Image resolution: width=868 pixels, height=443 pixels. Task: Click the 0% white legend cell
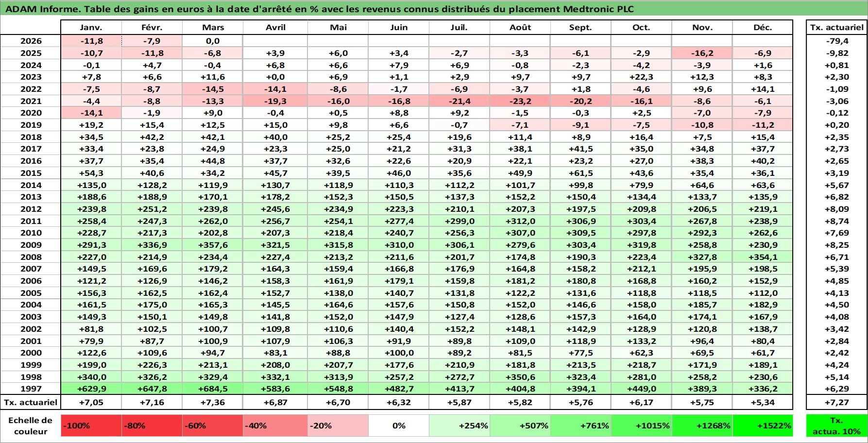399,426
